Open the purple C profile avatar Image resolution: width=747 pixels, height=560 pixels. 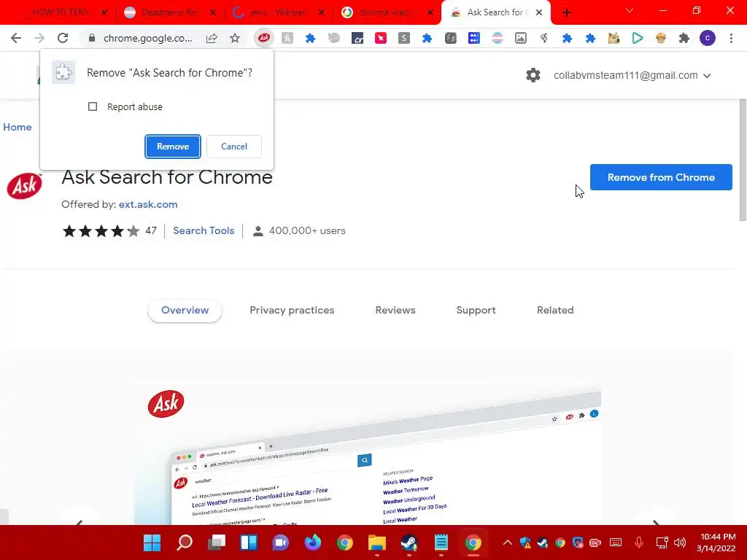click(x=708, y=38)
